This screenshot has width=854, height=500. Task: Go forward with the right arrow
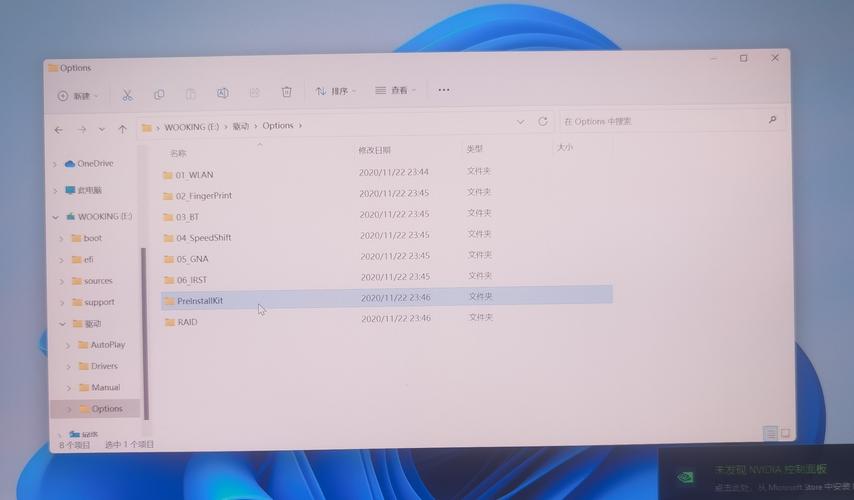pyautogui.click(x=82, y=130)
